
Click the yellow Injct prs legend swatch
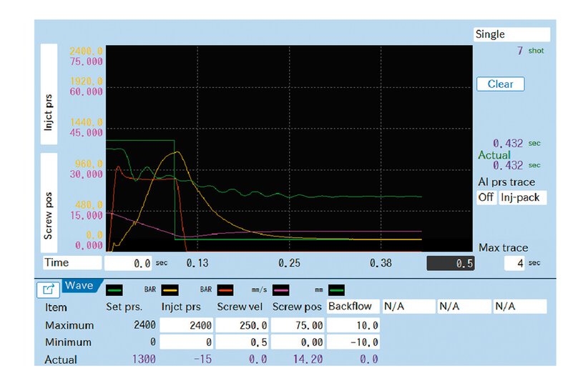170,290
